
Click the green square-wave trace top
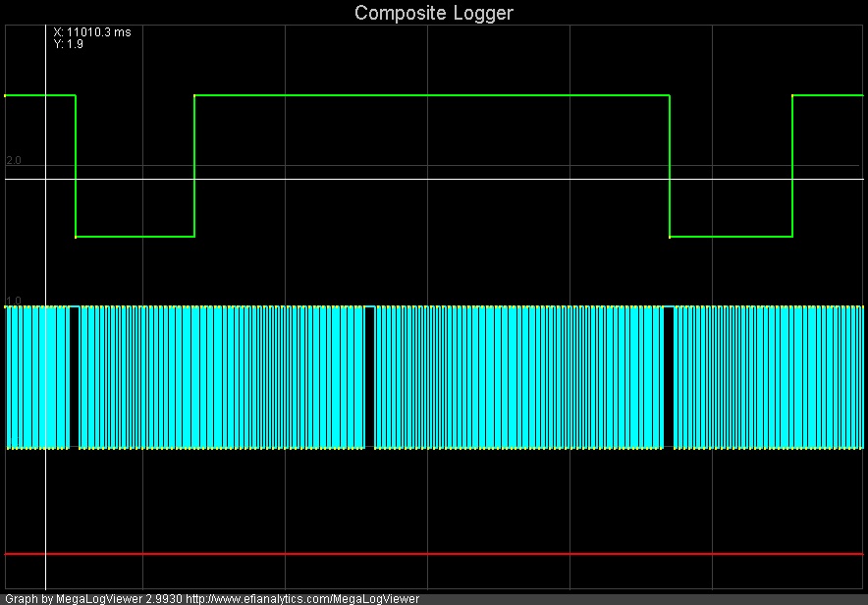pos(432,95)
